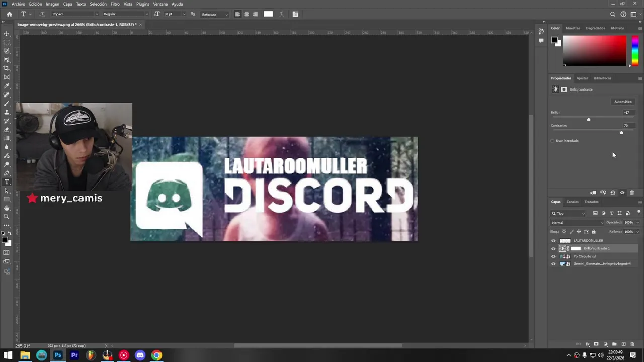
Task: Open Relleno dropdown arrow
Action: (x=638, y=232)
